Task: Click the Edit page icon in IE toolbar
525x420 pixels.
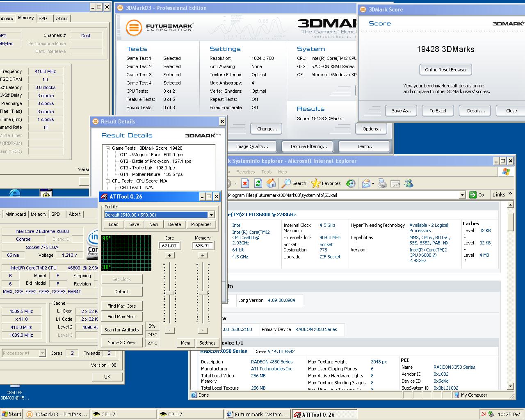Action: point(395,183)
